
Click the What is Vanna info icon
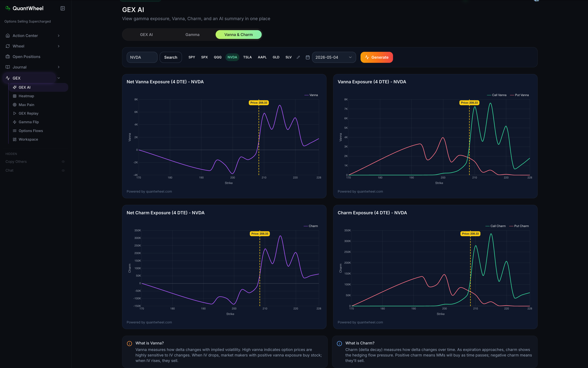tap(130, 343)
